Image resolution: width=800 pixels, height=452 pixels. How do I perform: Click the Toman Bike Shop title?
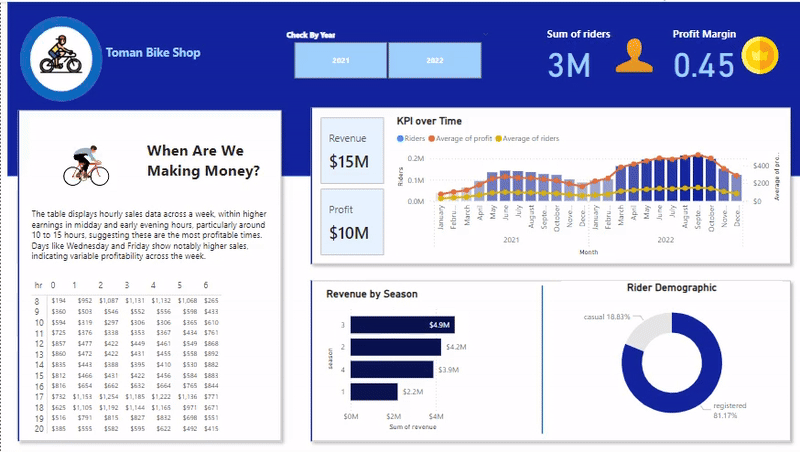pos(153,53)
